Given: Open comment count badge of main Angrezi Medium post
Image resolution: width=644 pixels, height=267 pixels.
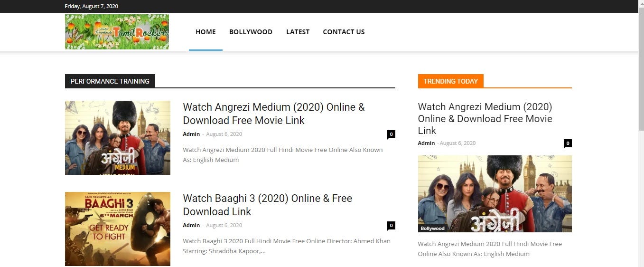Looking at the screenshot, I should (391, 134).
